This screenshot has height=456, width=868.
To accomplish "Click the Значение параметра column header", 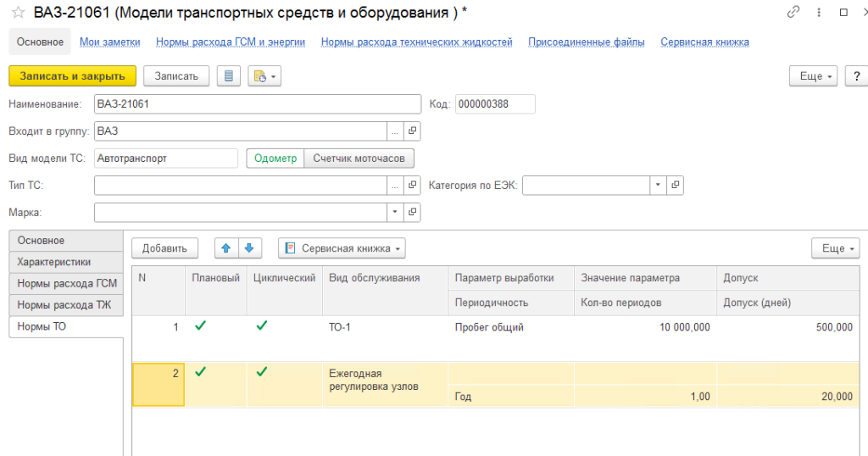I will (x=645, y=278).
